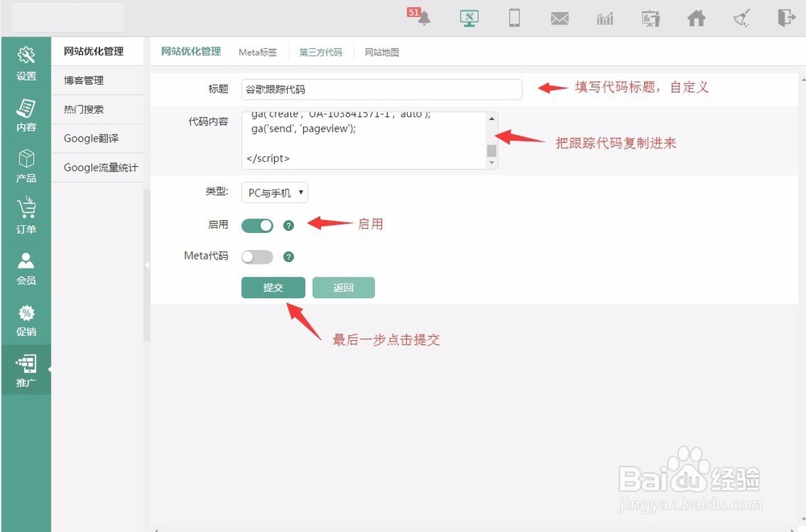
Task: Click the mail envelope icon in top bar
Action: pos(559,17)
